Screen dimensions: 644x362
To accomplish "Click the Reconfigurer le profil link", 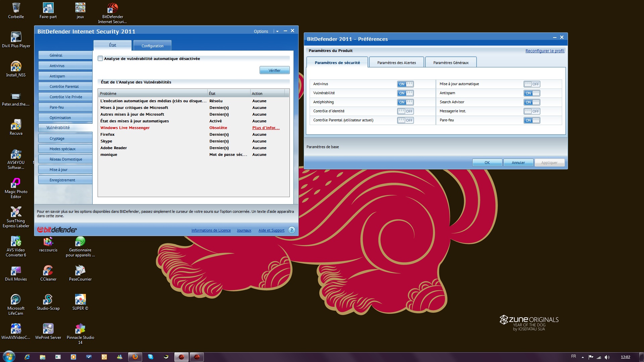I will 545,51.
